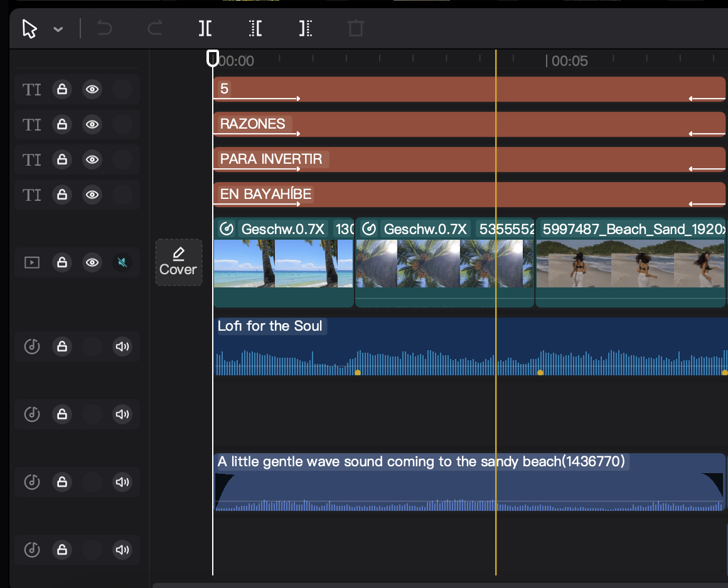Click the Cover edit button

179,262
